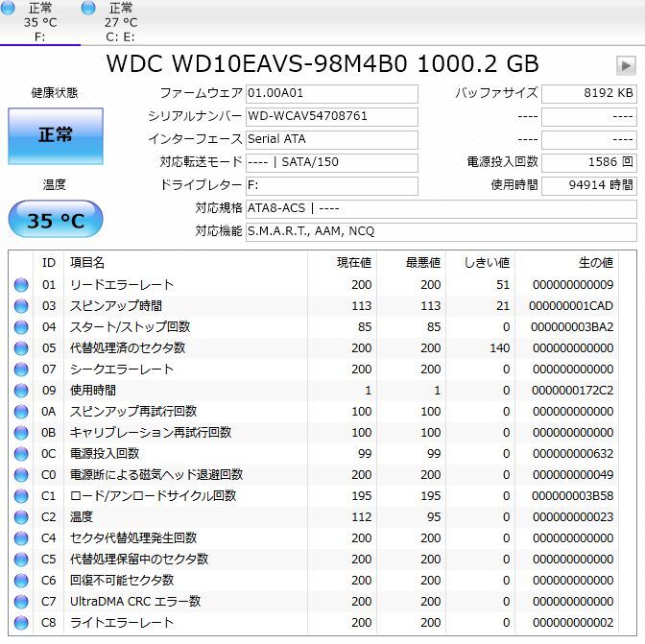Click the interface field Serial ATA
645x644 pixels.
pos(332,140)
